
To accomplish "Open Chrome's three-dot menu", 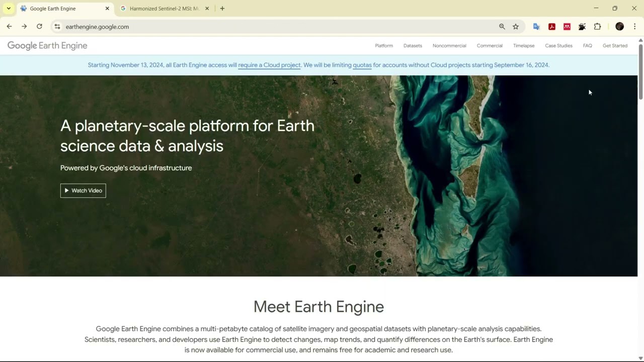I will (635, 27).
